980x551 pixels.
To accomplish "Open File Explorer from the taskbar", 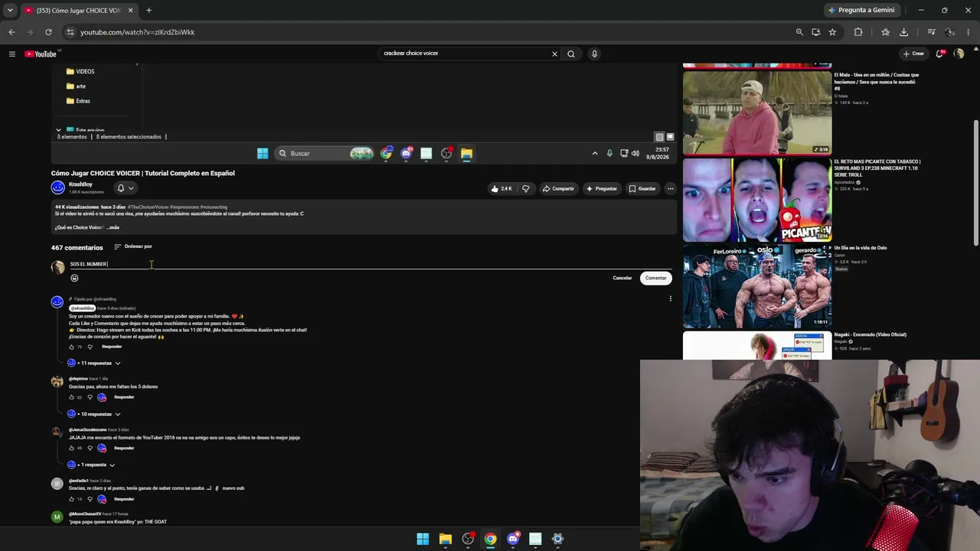I will tap(446, 539).
